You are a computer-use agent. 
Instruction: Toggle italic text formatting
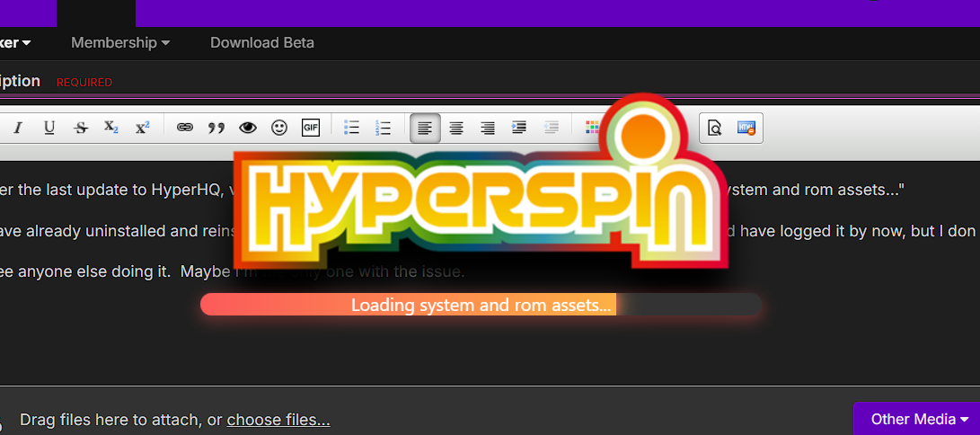click(17, 128)
